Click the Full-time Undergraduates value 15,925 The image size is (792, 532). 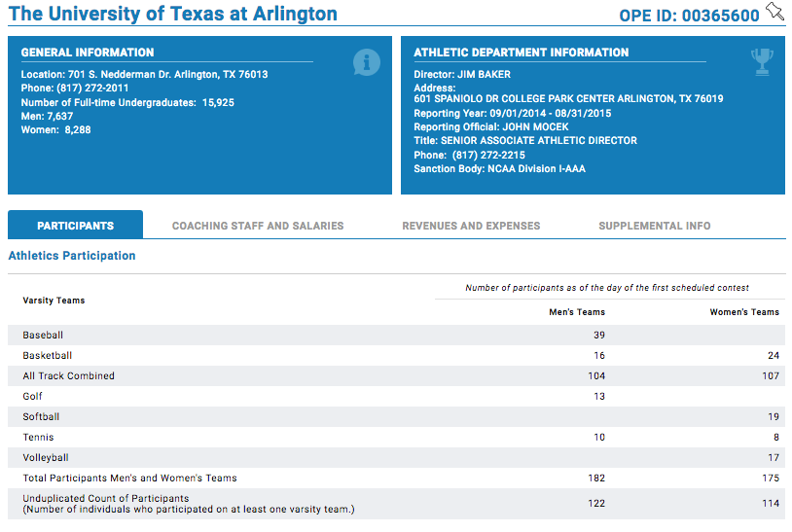218,102
